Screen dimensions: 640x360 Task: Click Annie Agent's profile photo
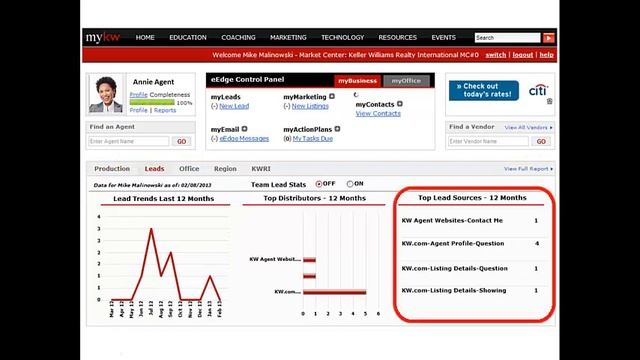pos(106,94)
